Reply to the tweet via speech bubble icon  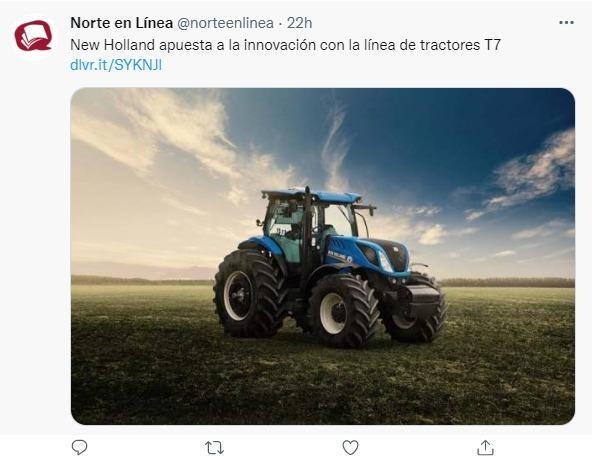click(x=79, y=447)
